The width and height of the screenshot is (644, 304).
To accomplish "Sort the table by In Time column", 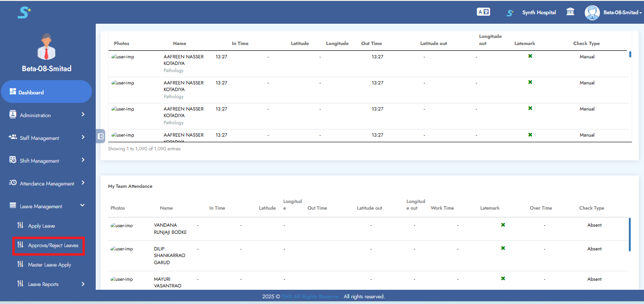I will pos(240,44).
